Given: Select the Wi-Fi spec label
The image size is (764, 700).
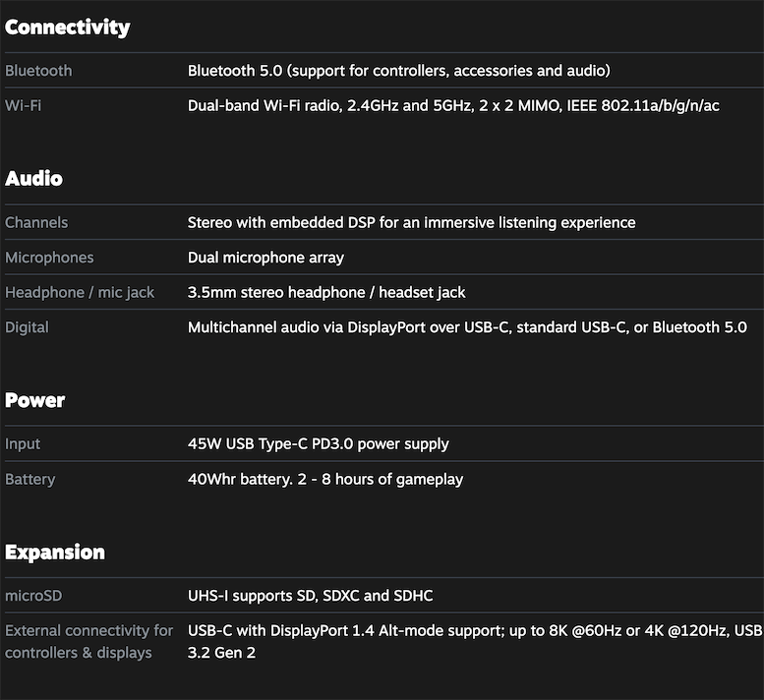Looking at the screenshot, I should point(23,105).
